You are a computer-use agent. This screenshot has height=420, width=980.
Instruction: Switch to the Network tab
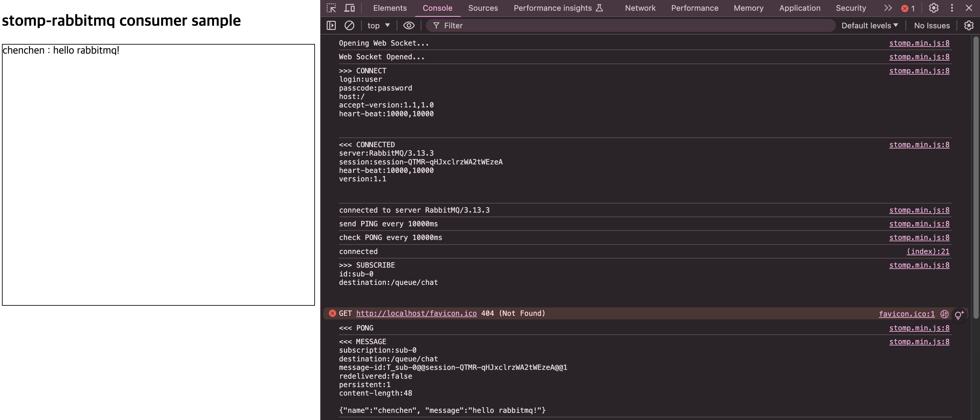click(x=640, y=8)
